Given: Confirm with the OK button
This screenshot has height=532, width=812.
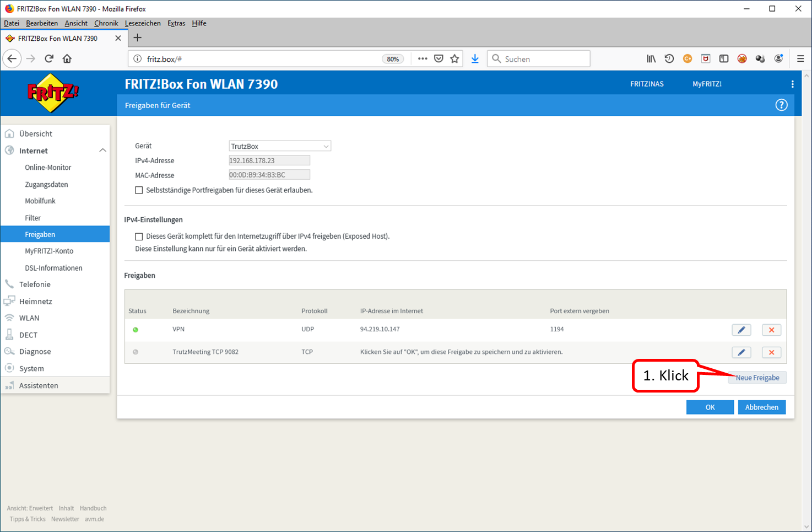Looking at the screenshot, I should [710, 407].
